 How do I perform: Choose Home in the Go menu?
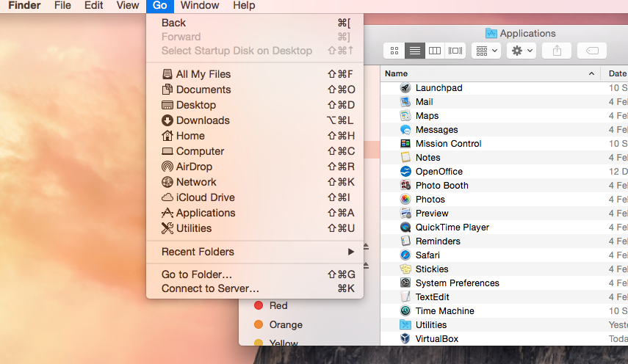click(255, 136)
